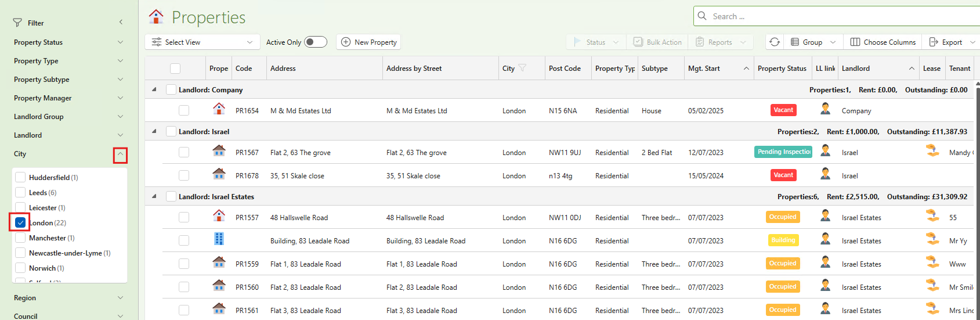Click the lease icon in Mandy tenant row
This screenshot has width=980, height=320.
[932, 150]
